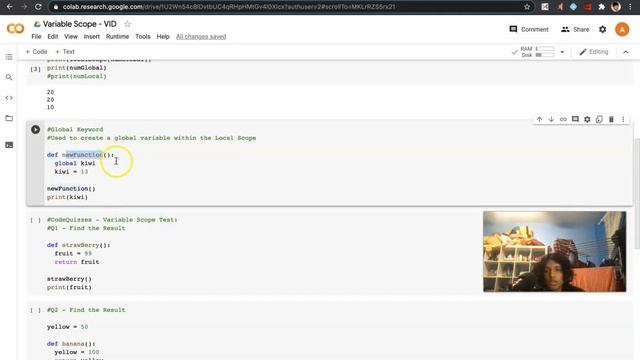Open Colab settings gear
This screenshot has height=360, width=640.
602,29
